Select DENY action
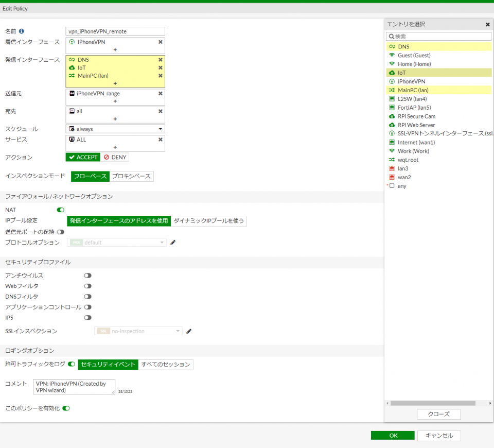This screenshot has height=448, width=494. [115, 158]
